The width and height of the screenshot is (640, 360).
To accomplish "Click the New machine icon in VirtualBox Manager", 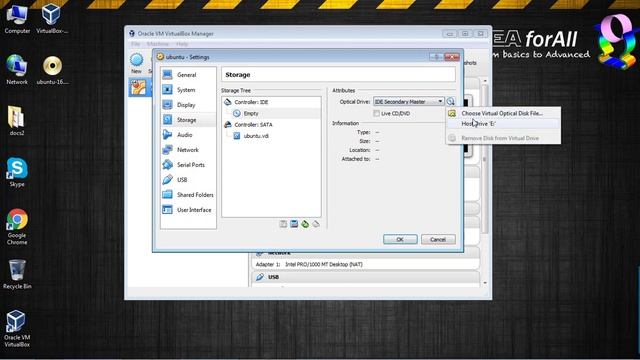I will coord(136,63).
